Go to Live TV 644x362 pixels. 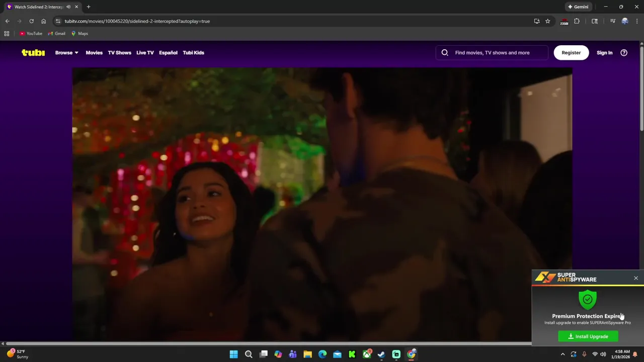tap(145, 52)
